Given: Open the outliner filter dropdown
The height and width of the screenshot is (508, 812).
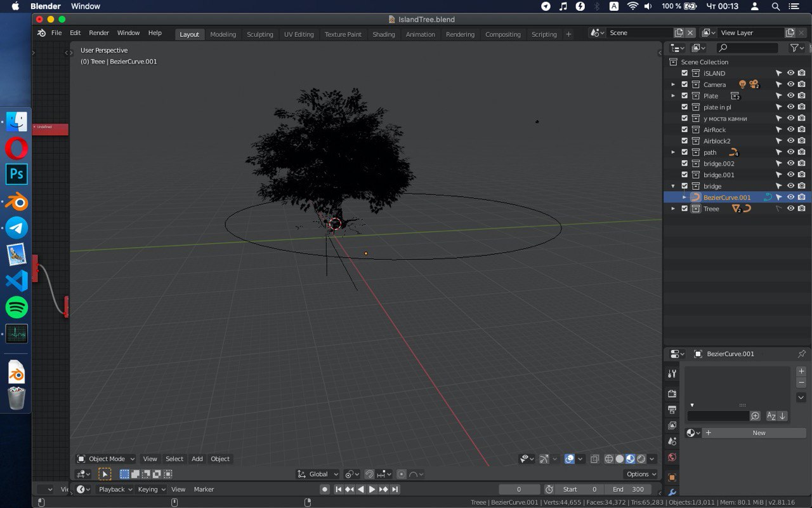Looking at the screenshot, I should point(797,48).
